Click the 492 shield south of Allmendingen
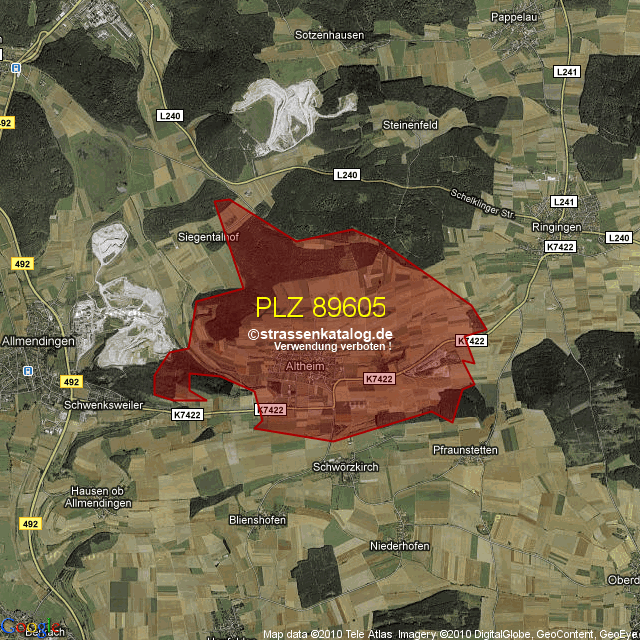The height and width of the screenshot is (640, 640). (x=70, y=381)
